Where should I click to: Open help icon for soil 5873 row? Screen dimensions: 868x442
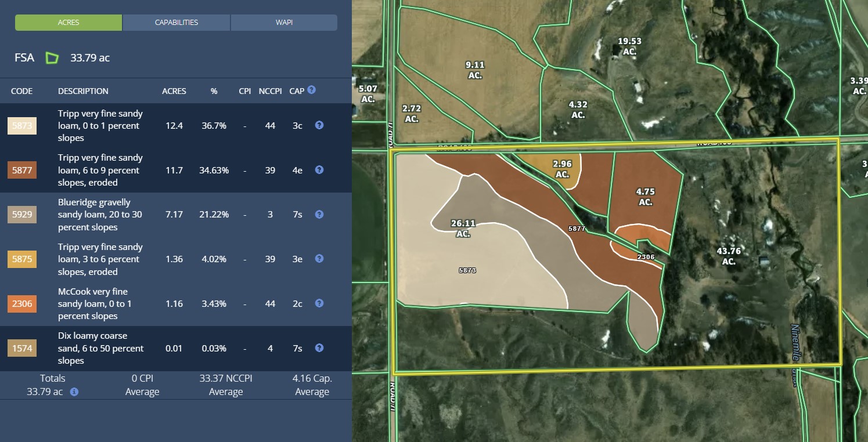319,125
